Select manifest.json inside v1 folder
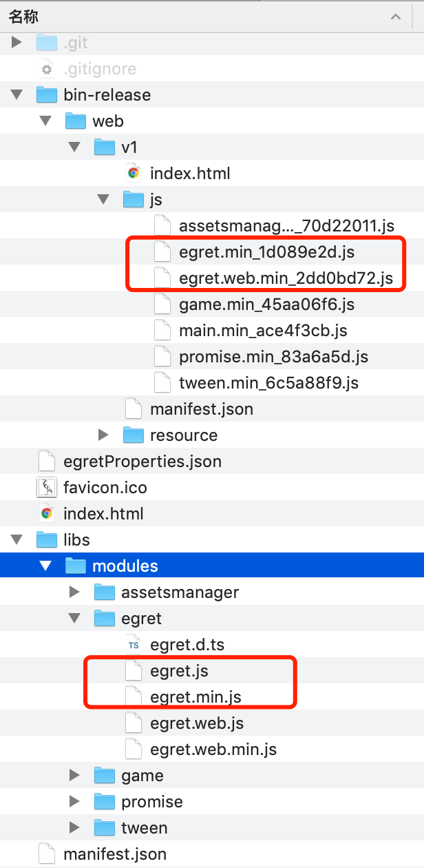 (x=202, y=409)
